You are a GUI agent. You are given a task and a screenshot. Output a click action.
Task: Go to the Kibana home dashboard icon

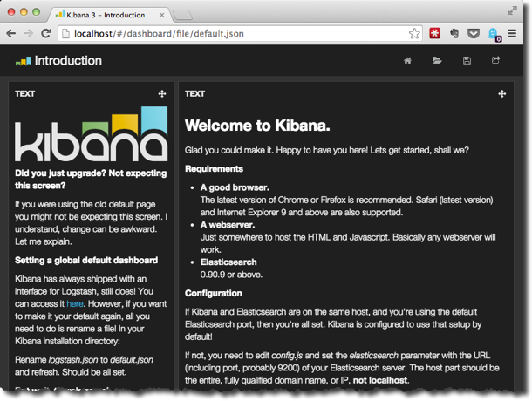(407, 60)
